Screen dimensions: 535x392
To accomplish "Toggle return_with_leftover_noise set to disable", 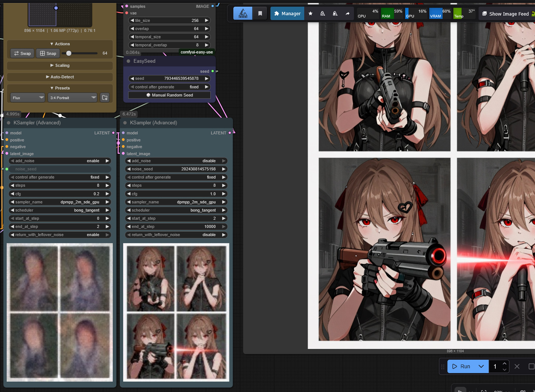I will 176,235.
